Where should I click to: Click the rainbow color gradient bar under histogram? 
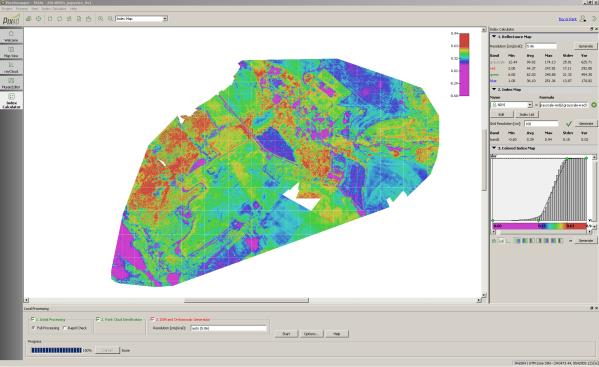[540, 226]
